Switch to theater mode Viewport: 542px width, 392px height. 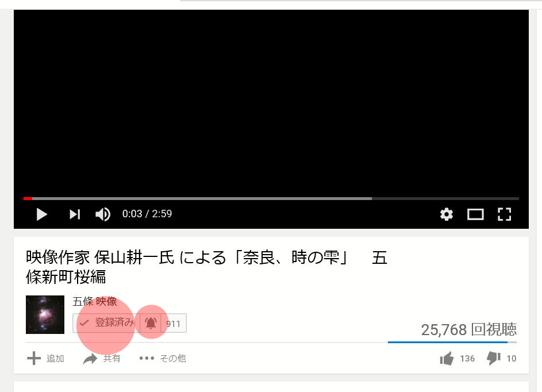475,214
